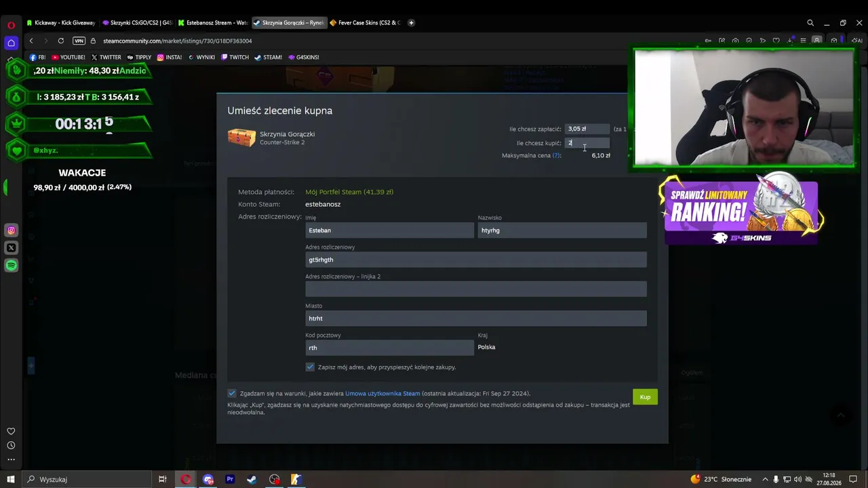Open the easy setup sliders icon
This screenshot has width=868, height=488.
(x=803, y=41)
